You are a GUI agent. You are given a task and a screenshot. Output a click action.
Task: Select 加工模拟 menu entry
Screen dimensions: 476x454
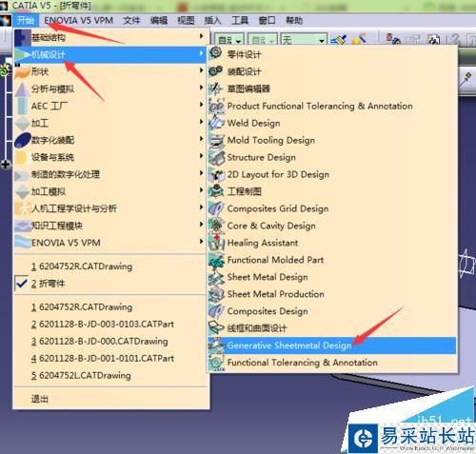tap(109, 191)
